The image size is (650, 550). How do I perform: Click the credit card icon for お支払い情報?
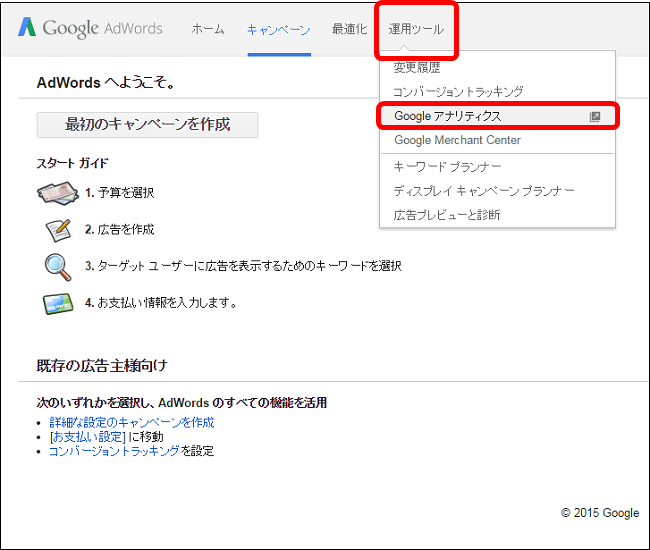[x=58, y=303]
